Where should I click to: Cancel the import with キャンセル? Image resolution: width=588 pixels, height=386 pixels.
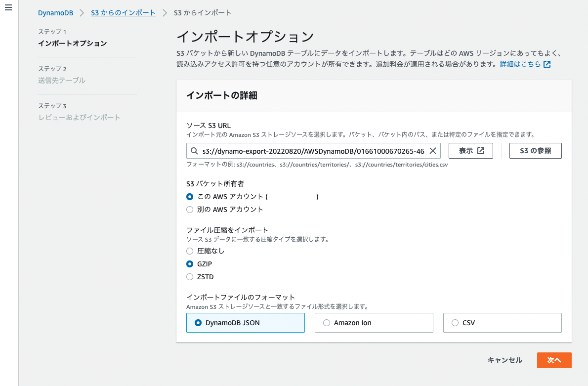click(x=504, y=360)
